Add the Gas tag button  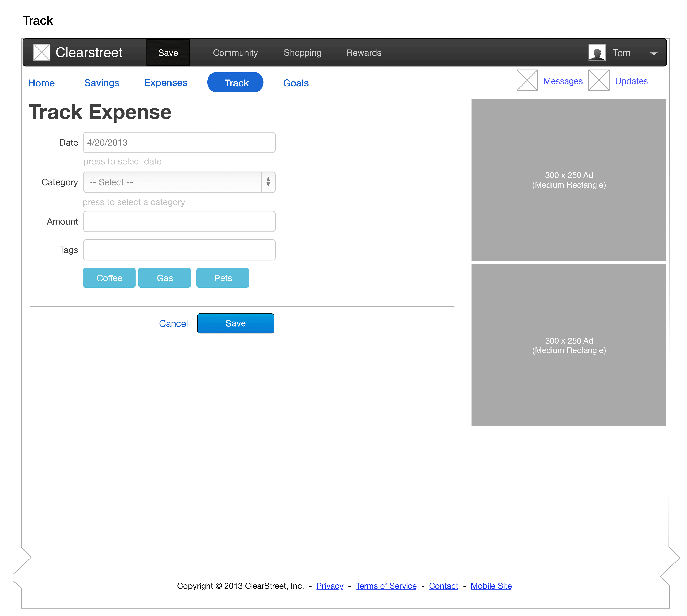point(164,278)
